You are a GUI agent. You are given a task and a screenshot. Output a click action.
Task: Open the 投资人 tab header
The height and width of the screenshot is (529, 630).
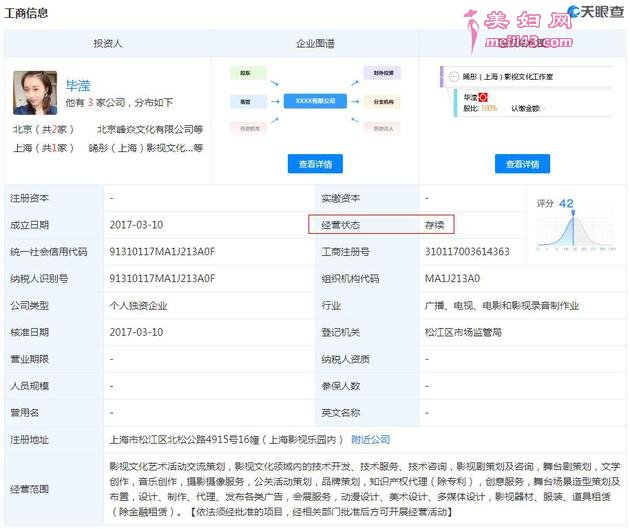click(x=108, y=43)
